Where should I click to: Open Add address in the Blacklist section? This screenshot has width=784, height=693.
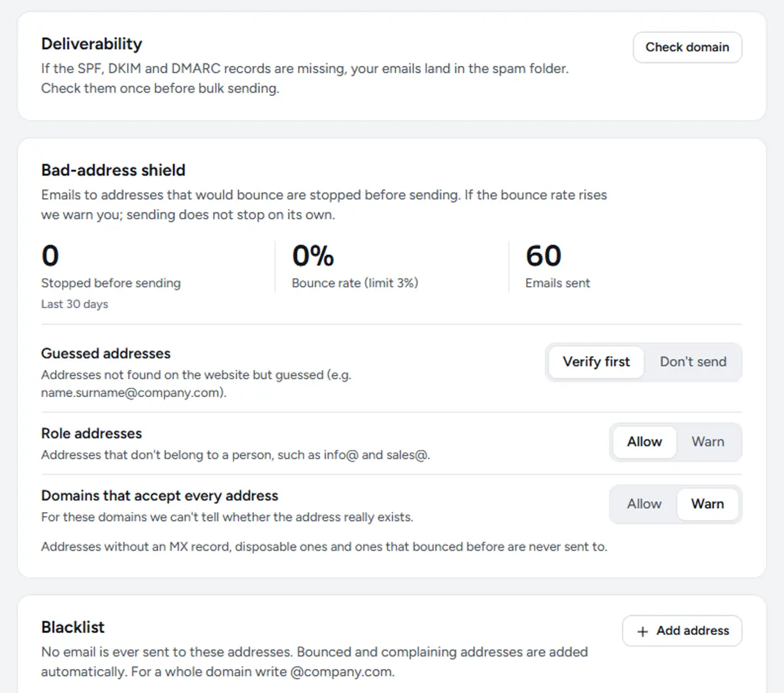pyautogui.click(x=682, y=631)
